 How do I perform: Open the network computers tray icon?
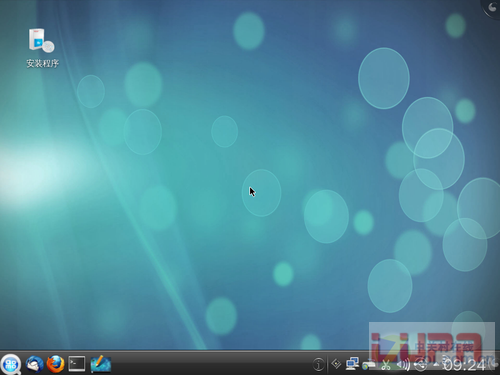click(352, 364)
